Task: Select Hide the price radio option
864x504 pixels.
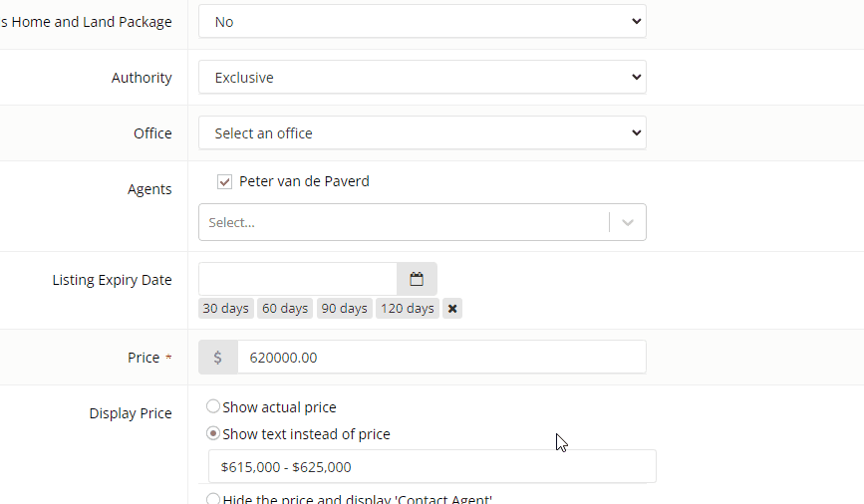Action: pyautogui.click(x=213, y=499)
